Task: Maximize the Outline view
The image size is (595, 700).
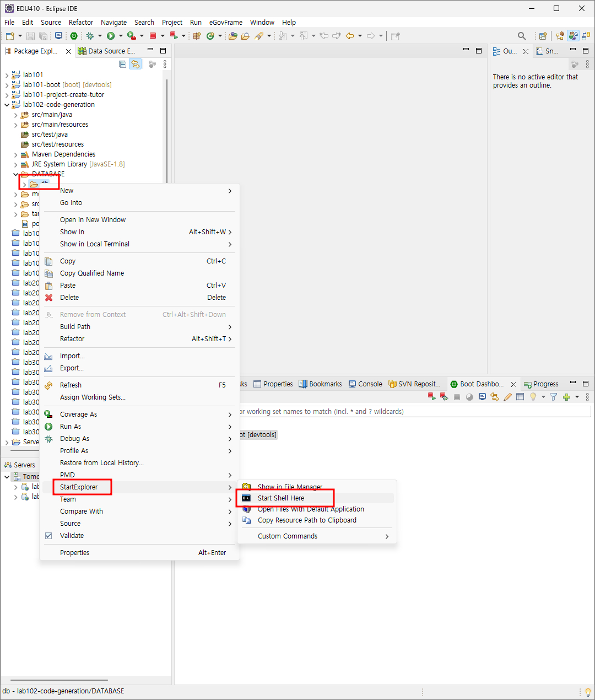Action: coord(586,50)
